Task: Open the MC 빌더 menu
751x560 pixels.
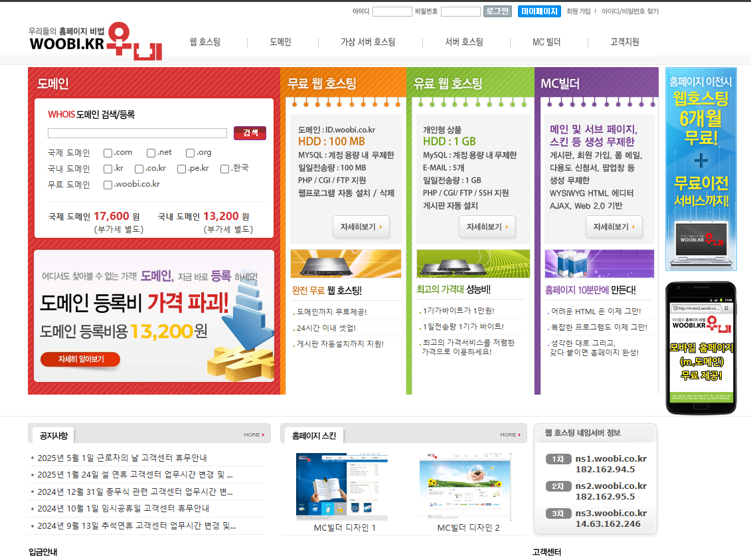Action: click(x=546, y=42)
